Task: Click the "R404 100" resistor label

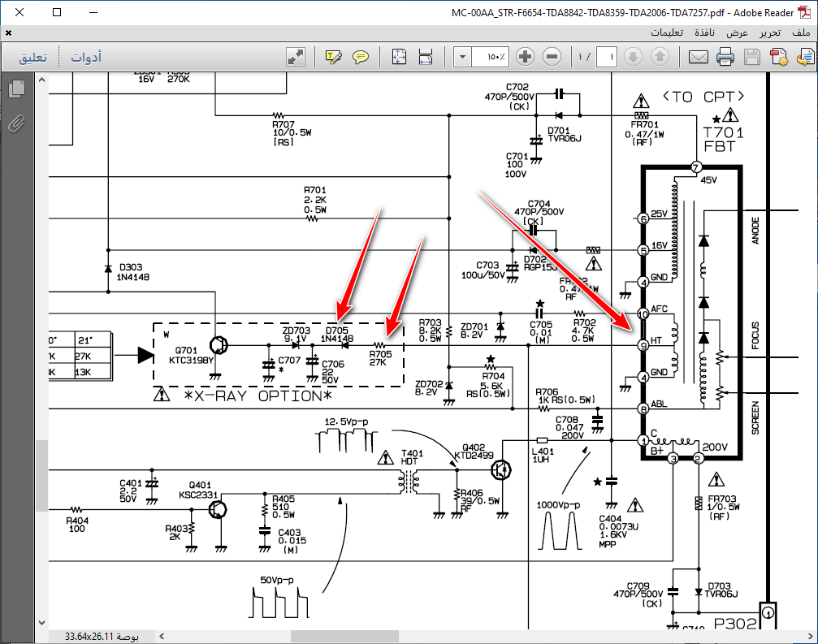Action: pos(77,525)
